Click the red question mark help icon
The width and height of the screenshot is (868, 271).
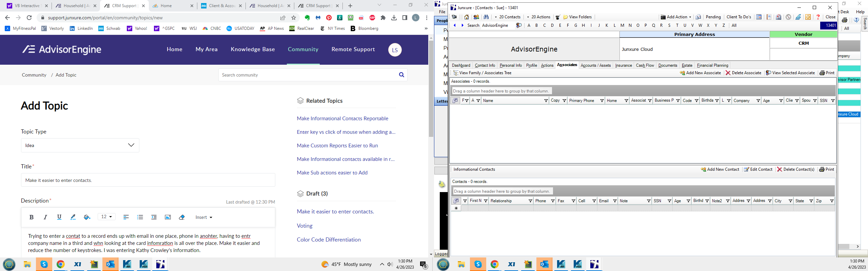coord(818,17)
